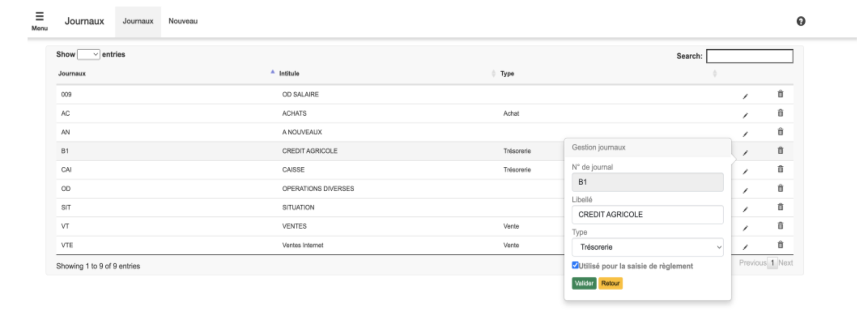Open the Show entries count dropdown
This screenshot has height=319, width=868.
click(88, 55)
